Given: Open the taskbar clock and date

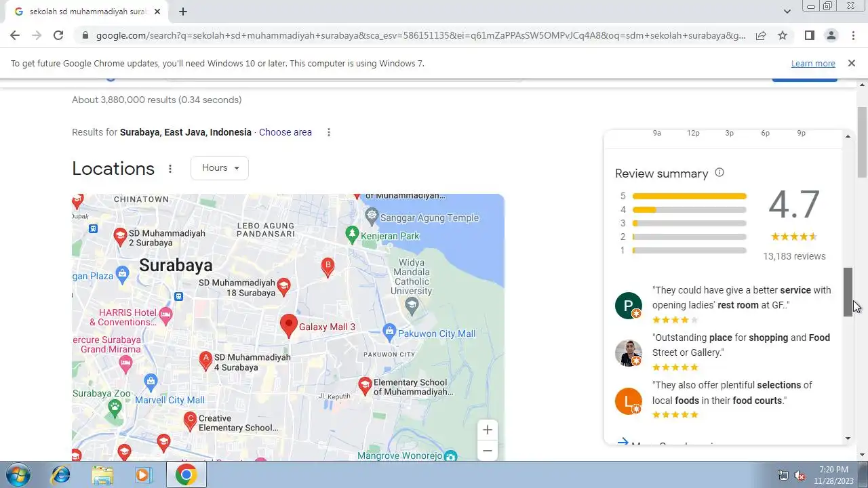Looking at the screenshot, I should click(x=833, y=474).
